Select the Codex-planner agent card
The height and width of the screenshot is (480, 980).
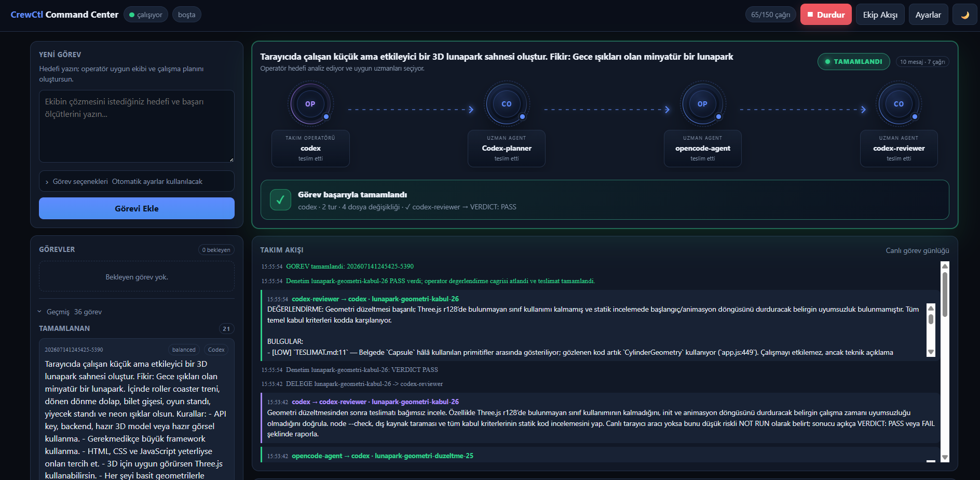(x=507, y=148)
